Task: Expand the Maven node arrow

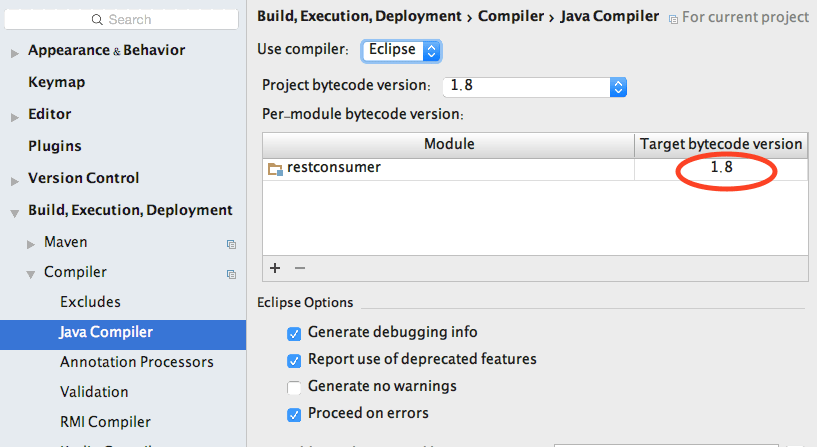Action: 31,244
